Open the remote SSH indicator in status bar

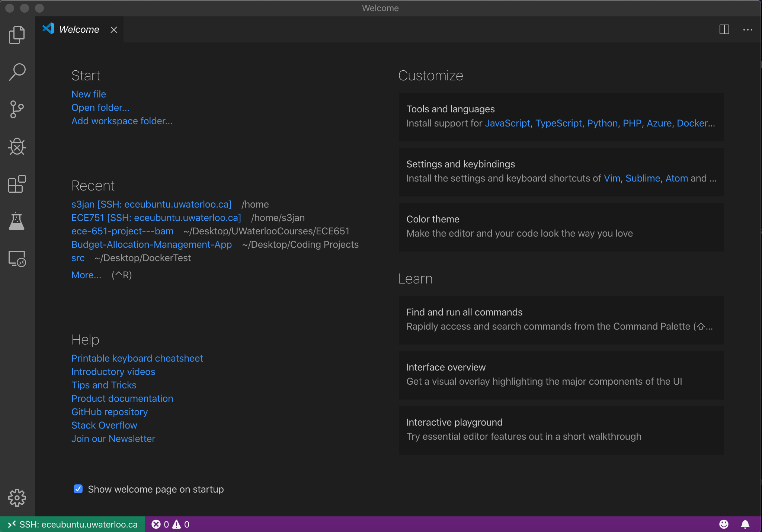pyautogui.click(x=73, y=524)
